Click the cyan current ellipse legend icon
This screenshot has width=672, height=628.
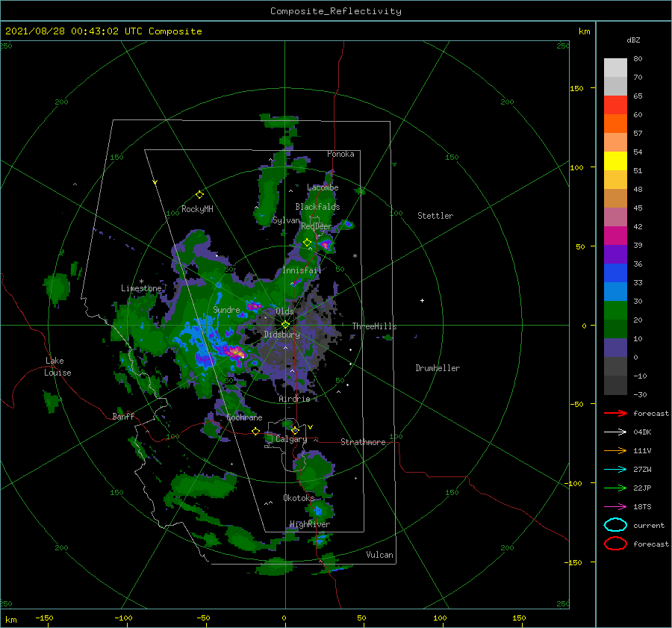(615, 525)
